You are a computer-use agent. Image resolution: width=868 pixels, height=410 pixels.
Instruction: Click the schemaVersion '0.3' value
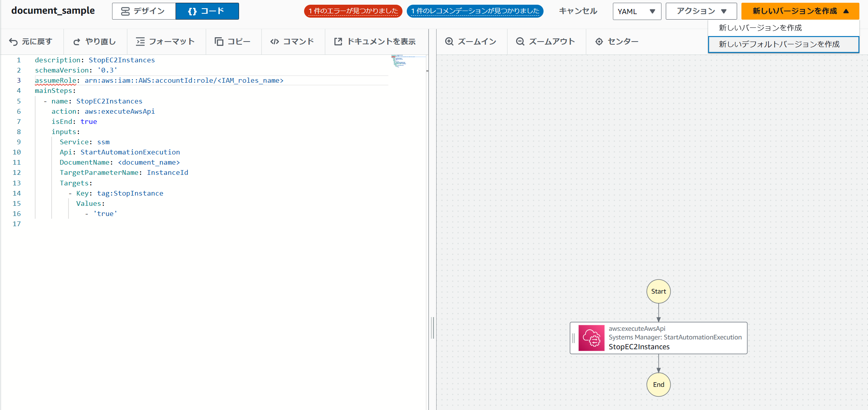107,70
